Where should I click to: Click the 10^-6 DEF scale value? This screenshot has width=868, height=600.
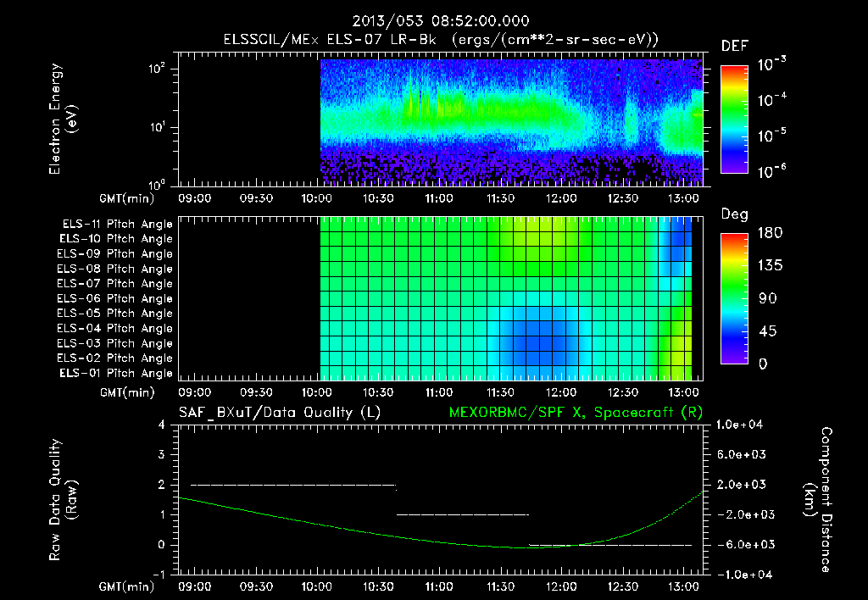pos(771,171)
